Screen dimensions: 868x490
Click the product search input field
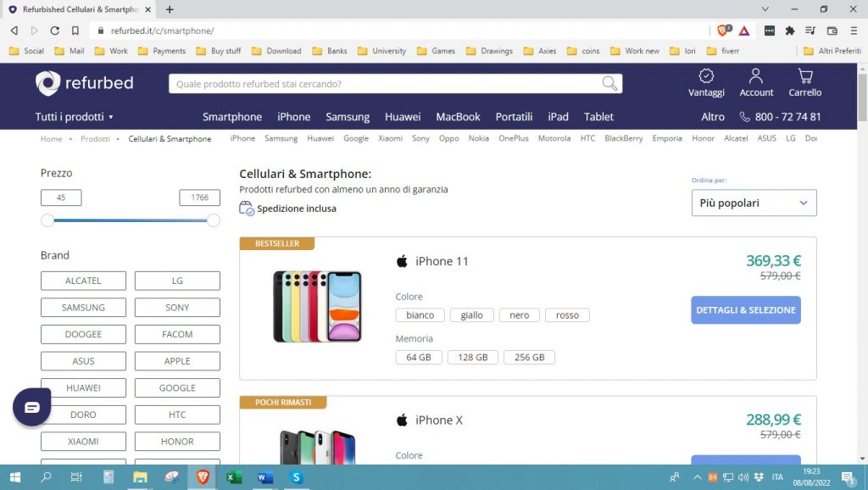pos(381,84)
